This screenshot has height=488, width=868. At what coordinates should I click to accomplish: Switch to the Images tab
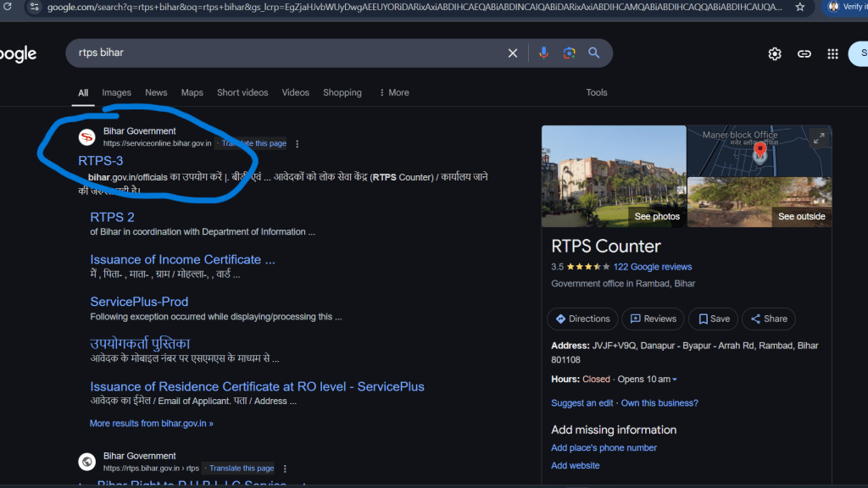(116, 92)
